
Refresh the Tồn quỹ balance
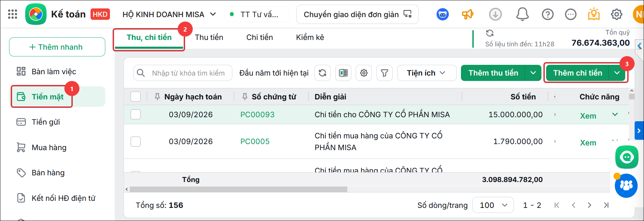[x=490, y=33]
